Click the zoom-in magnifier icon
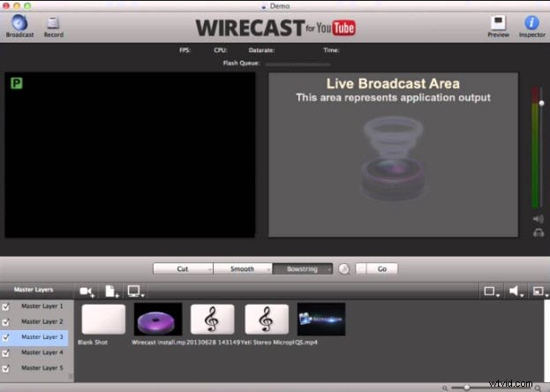 click(x=538, y=388)
